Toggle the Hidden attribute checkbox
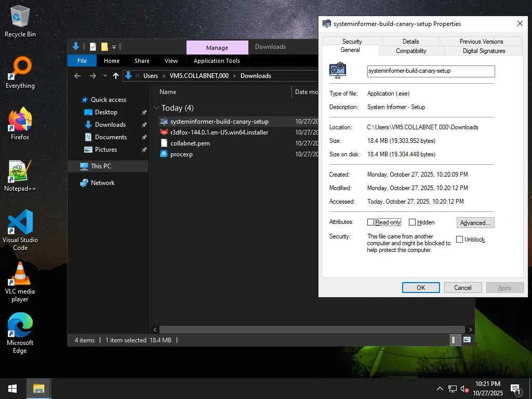This screenshot has height=399, width=532. pos(412,222)
